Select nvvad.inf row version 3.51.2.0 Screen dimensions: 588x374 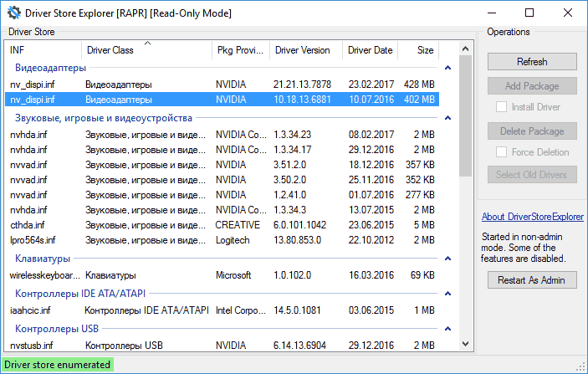click(222, 165)
